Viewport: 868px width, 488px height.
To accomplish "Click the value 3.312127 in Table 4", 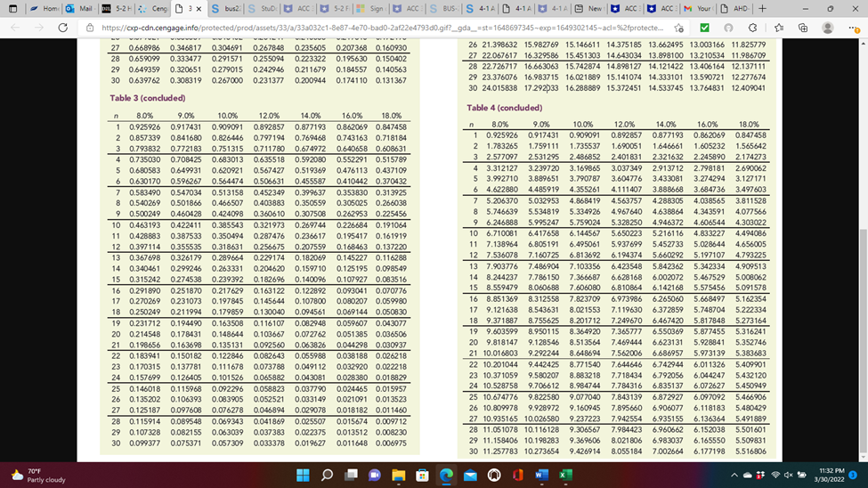I will click(502, 167).
